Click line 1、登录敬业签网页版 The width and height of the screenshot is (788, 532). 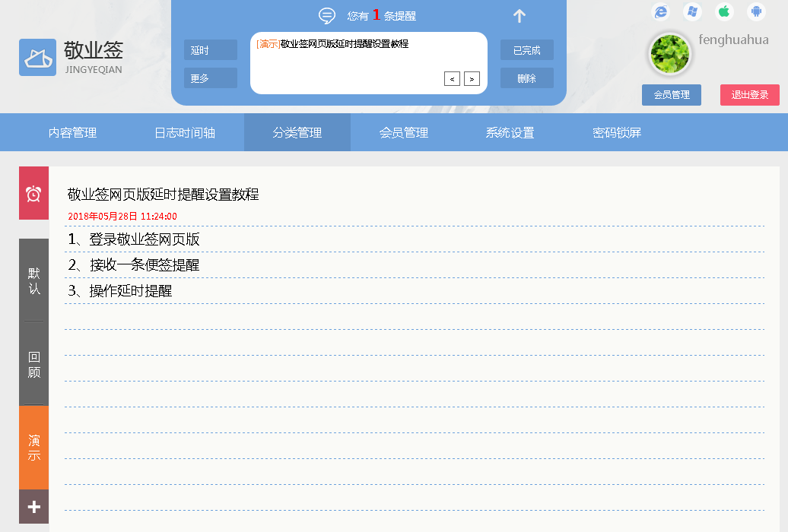point(134,239)
